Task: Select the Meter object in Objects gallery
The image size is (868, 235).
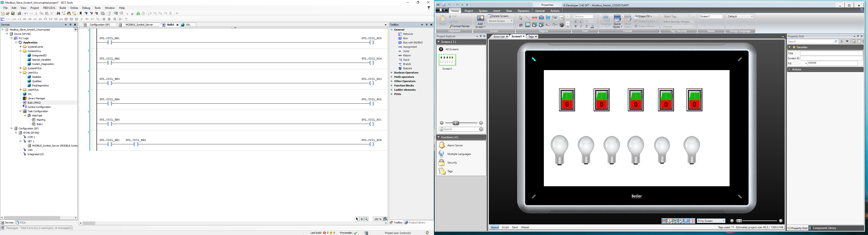Action: pyautogui.click(x=562, y=25)
